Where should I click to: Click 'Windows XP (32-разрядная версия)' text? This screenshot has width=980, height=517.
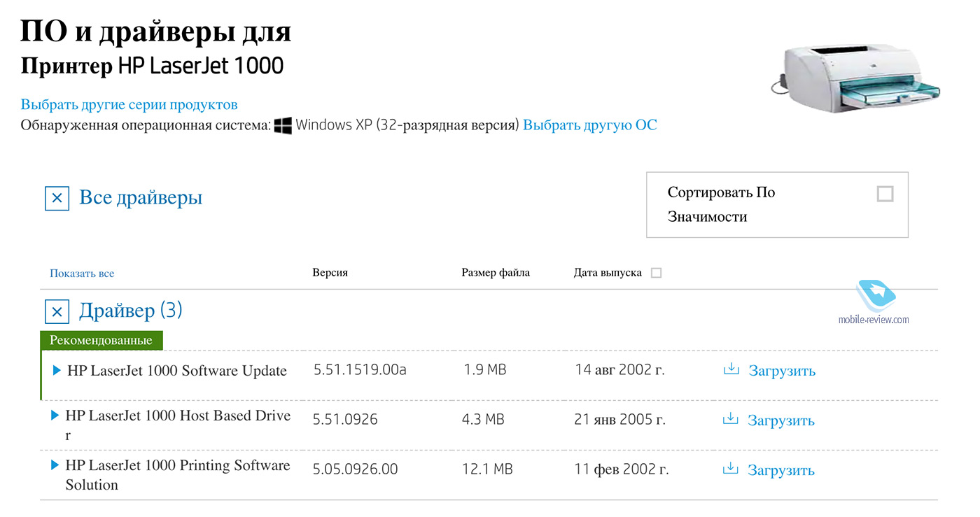[x=407, y=126]
